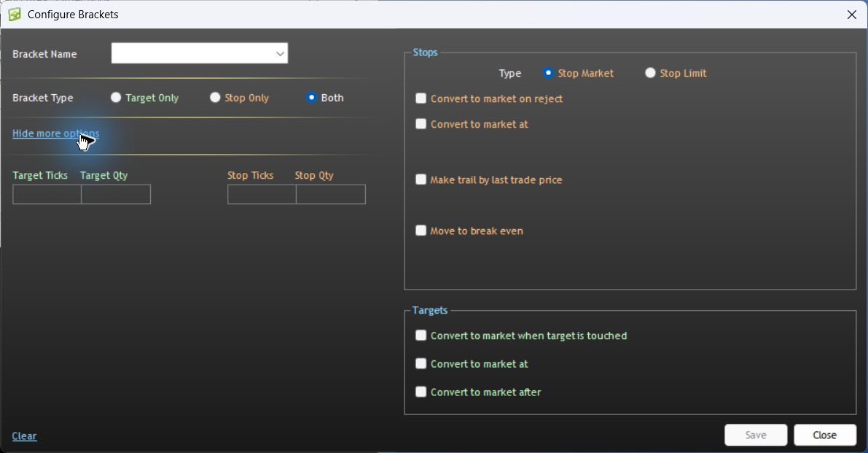Click the Save button
868x453 pixels.
(x=756, y=435)
